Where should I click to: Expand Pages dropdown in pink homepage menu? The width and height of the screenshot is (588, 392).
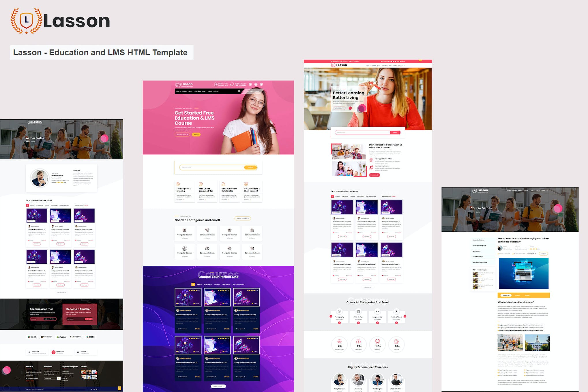(184, 91)
